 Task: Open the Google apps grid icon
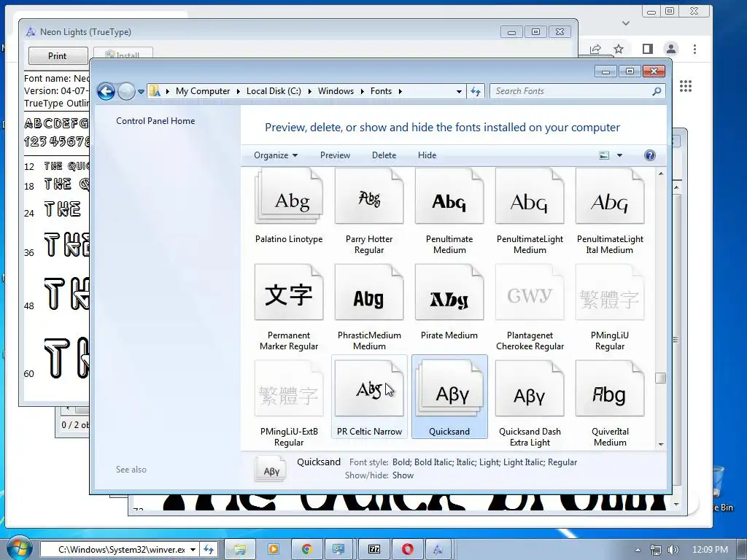point(686,86)
